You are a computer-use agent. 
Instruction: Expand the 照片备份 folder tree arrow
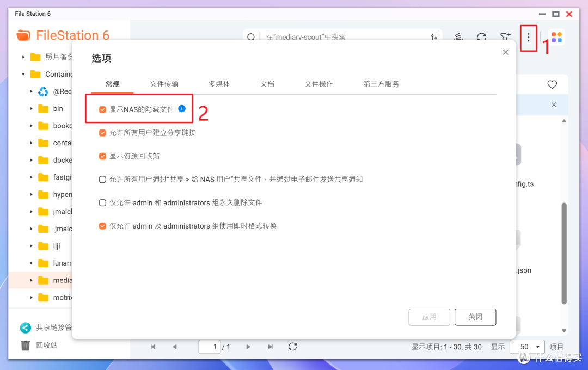pos(23,57)
